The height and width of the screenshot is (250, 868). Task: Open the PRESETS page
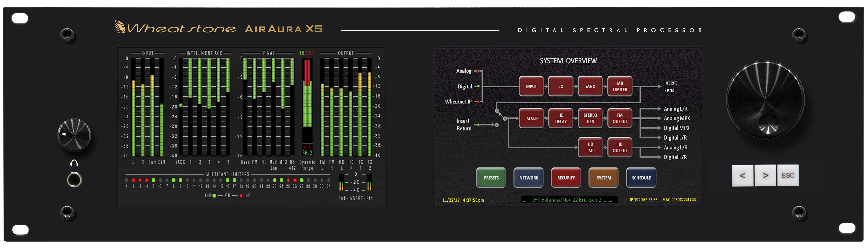[x=491, y=178]
